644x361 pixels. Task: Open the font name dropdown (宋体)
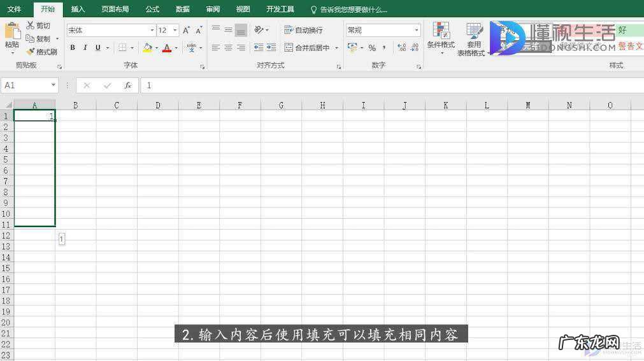152,30
